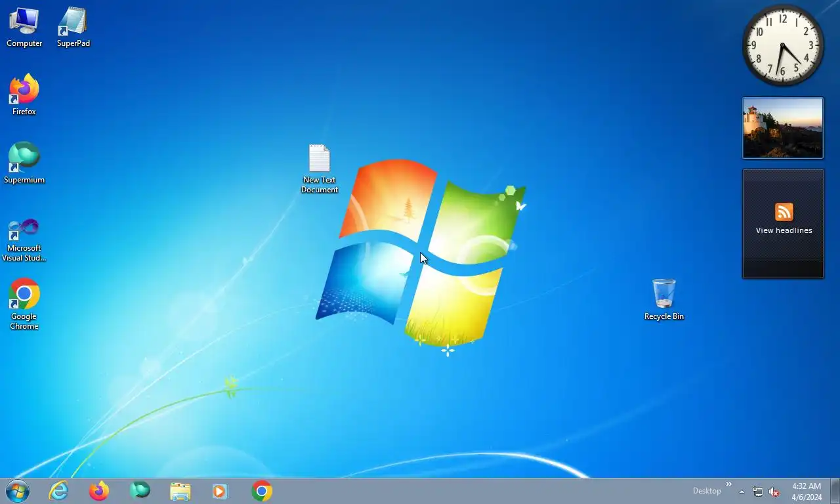Select the Google Chrome desktop shortcut
This screenshot has height=504, width=840.
click(x=24, y=304)
